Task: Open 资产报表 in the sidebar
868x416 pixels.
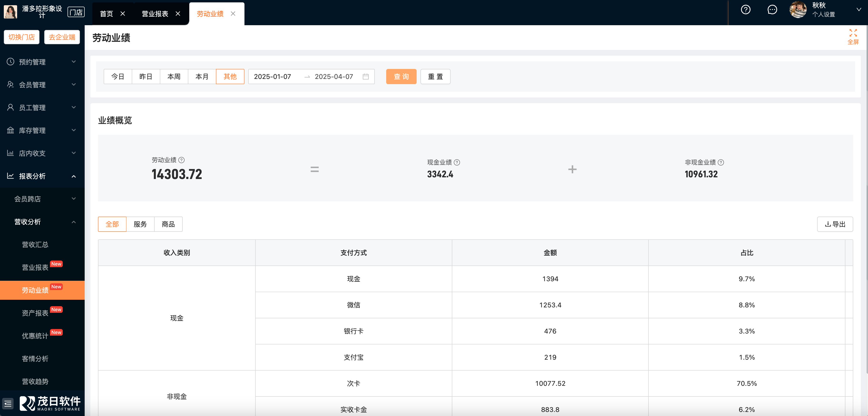Action: pyautogui.click(x=35, y=313)
